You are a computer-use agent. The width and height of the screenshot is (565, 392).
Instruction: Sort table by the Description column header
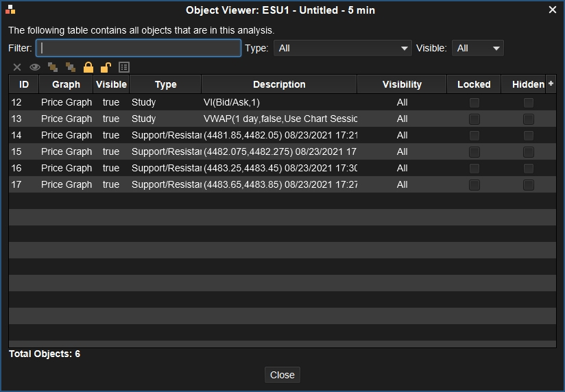tap(279, 84)
